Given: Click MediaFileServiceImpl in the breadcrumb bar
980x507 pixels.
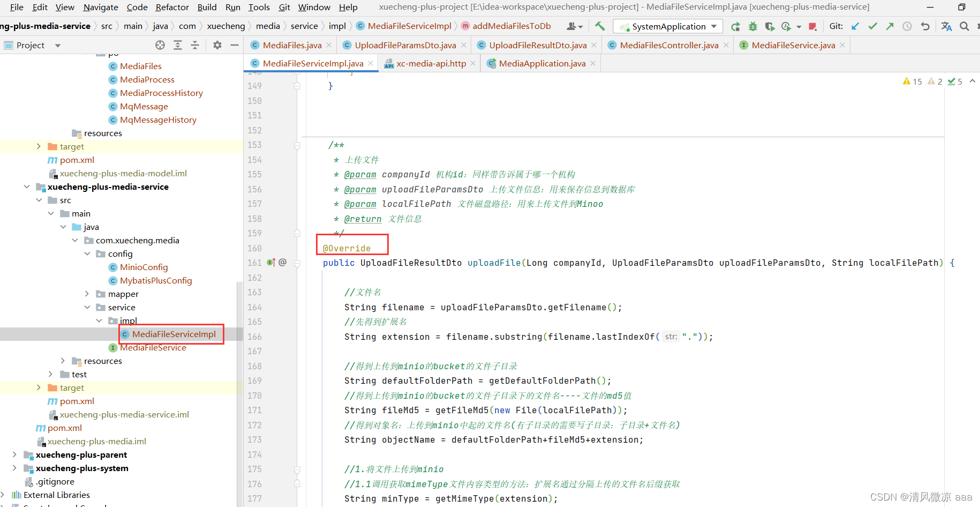Looking at the screenshot, I should pyautogui.click(x=410, y=26).
